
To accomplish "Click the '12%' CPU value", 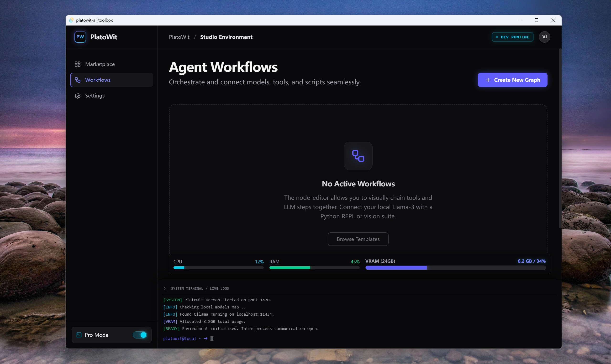I will [x=259, y=262].
